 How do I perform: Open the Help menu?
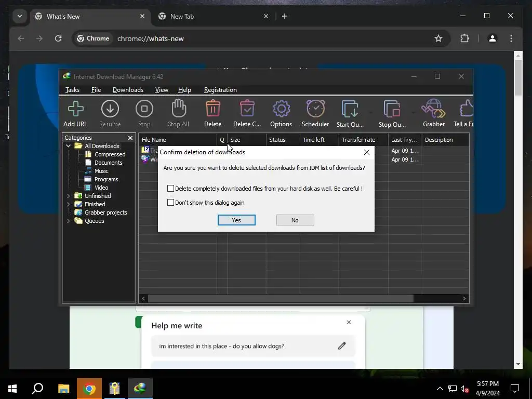point(184,90)
